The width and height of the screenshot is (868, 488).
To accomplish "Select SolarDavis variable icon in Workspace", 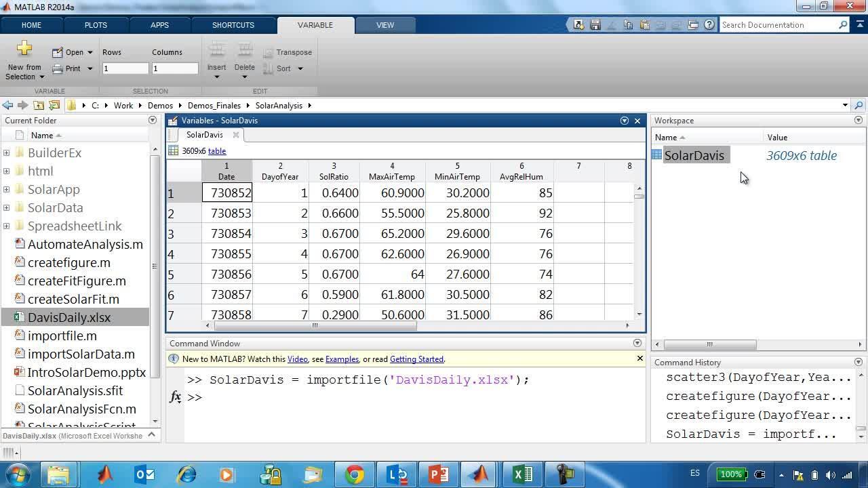I will click(x=656, y=155).
